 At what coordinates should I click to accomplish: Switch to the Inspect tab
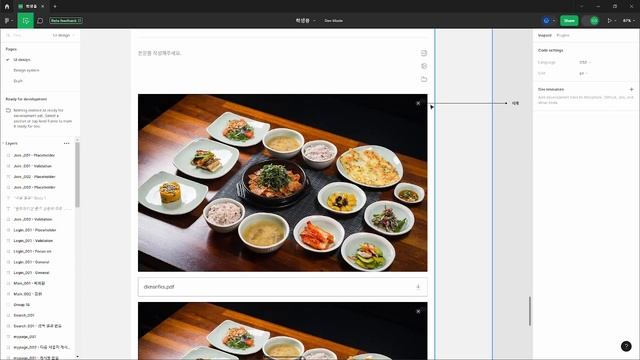point(544,36)
